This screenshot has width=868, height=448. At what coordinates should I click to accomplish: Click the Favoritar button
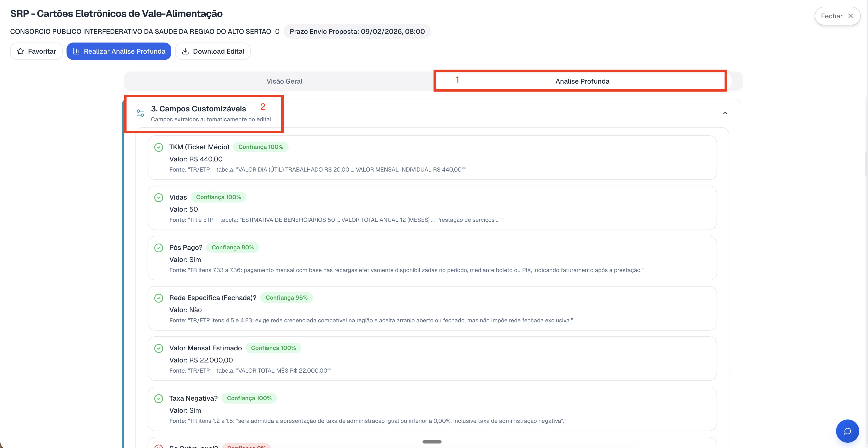(36, 51)
